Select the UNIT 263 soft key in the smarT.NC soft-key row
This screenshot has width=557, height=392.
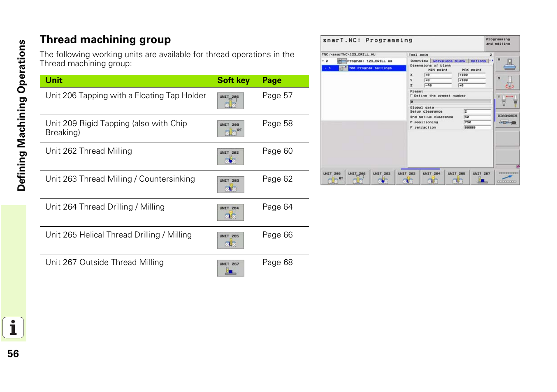point(408,178)
